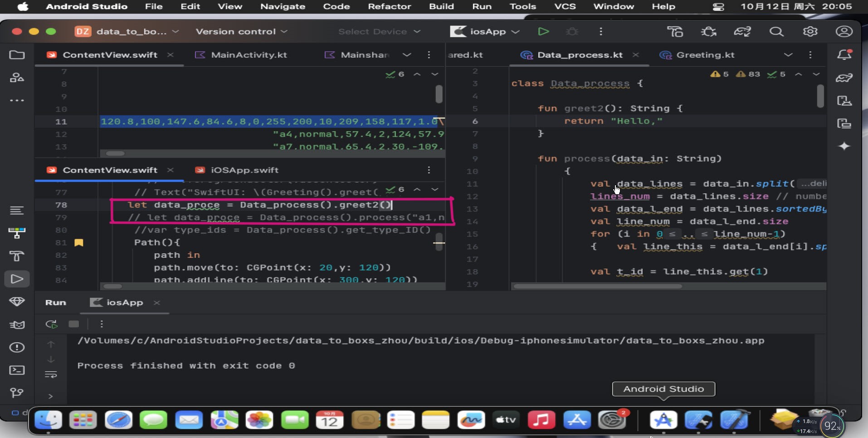Open the Run tool window icon
This screenshot has height=438, width=868.
click(x=17, y=279)
